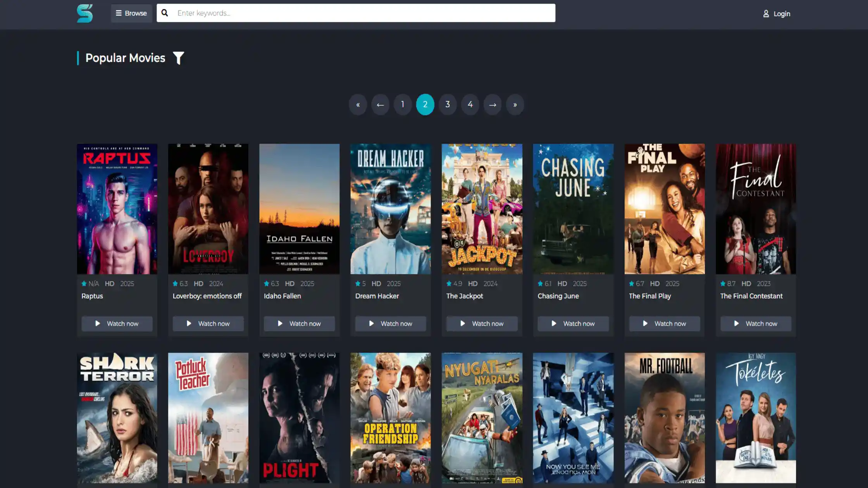The height and width of the screenshot is (488, 868).
Task: Click the search magnifier icon
Action: [165, 12]
